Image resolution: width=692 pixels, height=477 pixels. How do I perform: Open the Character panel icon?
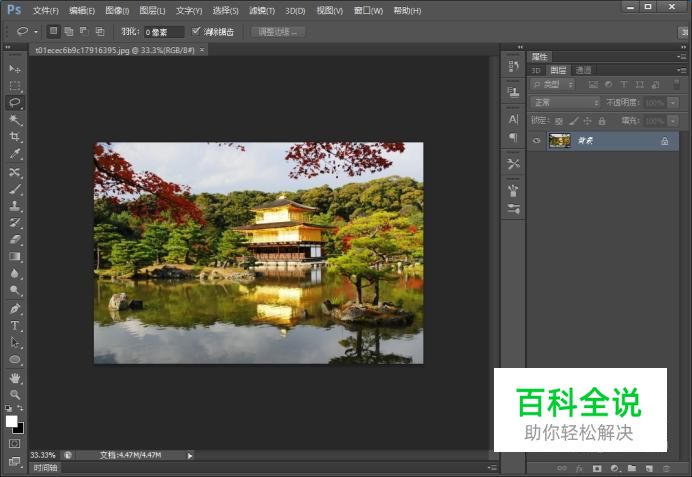tap(513, 119)
